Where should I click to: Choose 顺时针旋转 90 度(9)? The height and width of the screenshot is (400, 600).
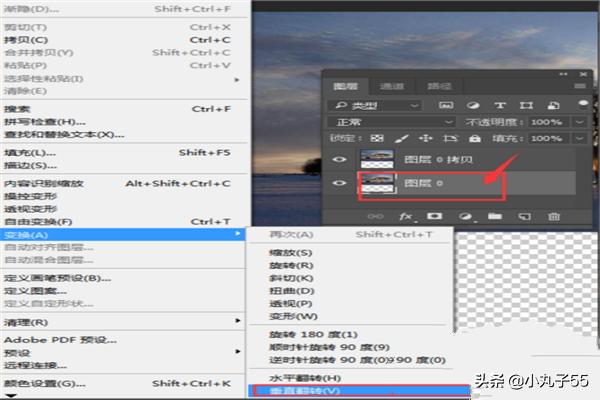[x=350, y=347]
